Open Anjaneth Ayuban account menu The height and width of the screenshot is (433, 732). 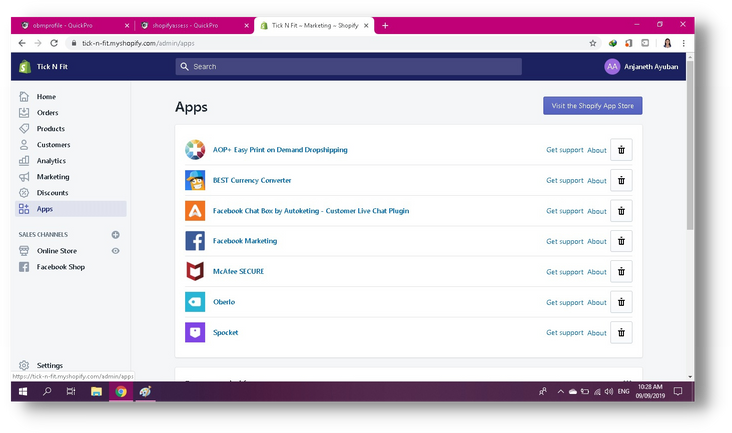coord(641,67)
